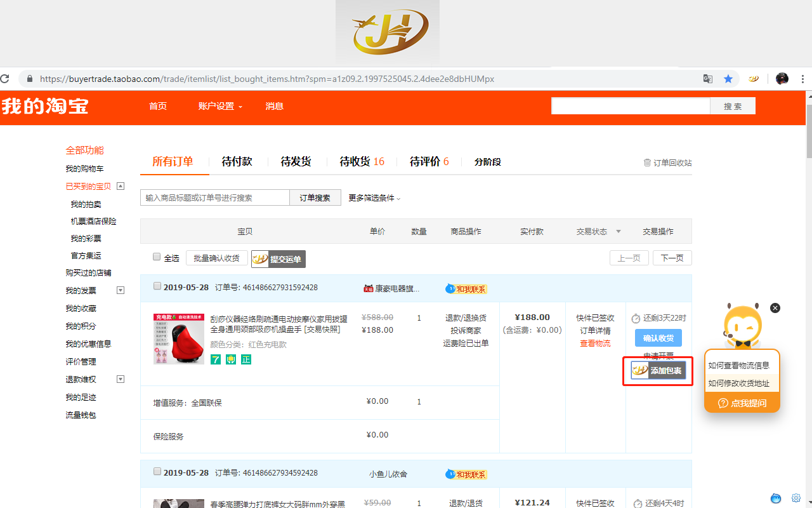Viewport: 812px width, 508px height.
Task: Expand the 退款维权 section
Action: [x=121, y=379]
